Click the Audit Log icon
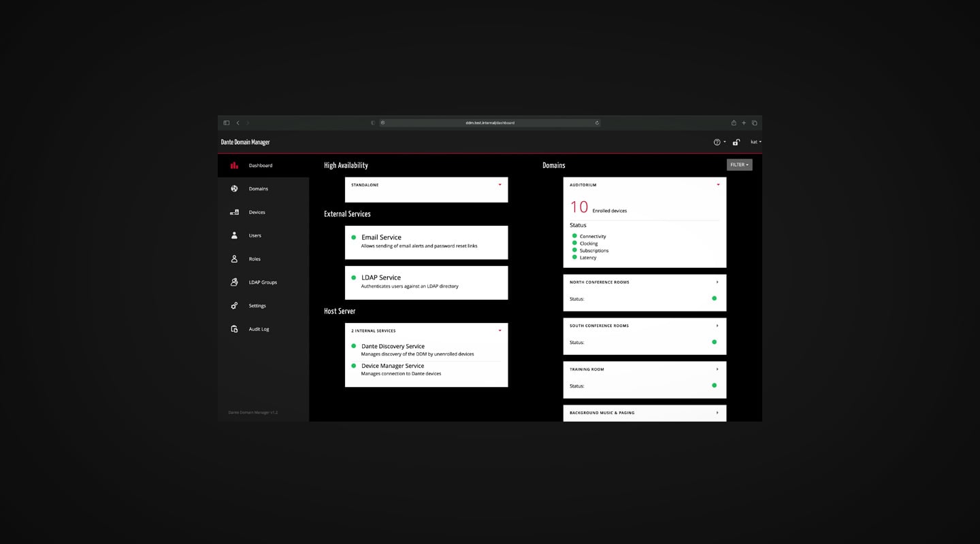 point(234,329)
